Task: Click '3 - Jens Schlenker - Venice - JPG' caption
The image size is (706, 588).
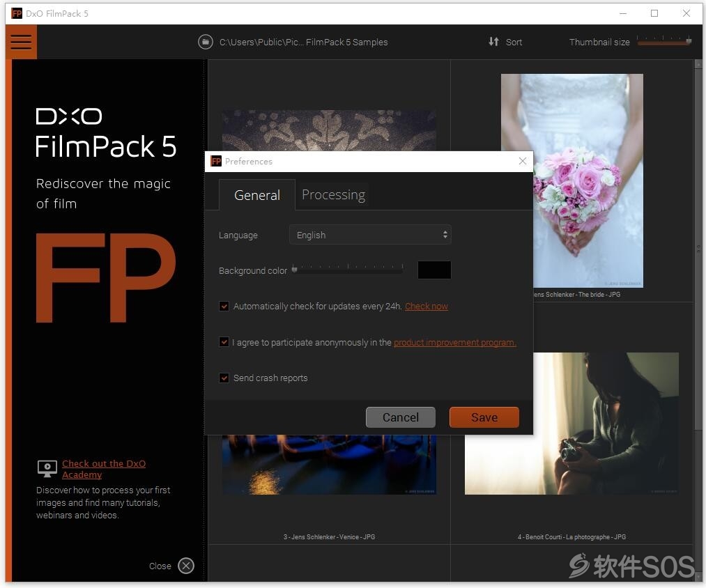Action: click(x=329, y=536)
